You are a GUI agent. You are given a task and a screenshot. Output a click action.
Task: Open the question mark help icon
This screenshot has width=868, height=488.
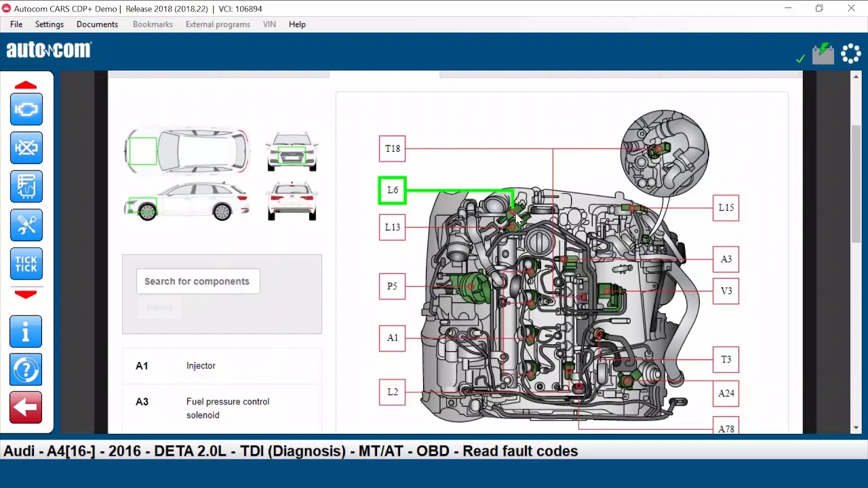[x=26, y=370]
